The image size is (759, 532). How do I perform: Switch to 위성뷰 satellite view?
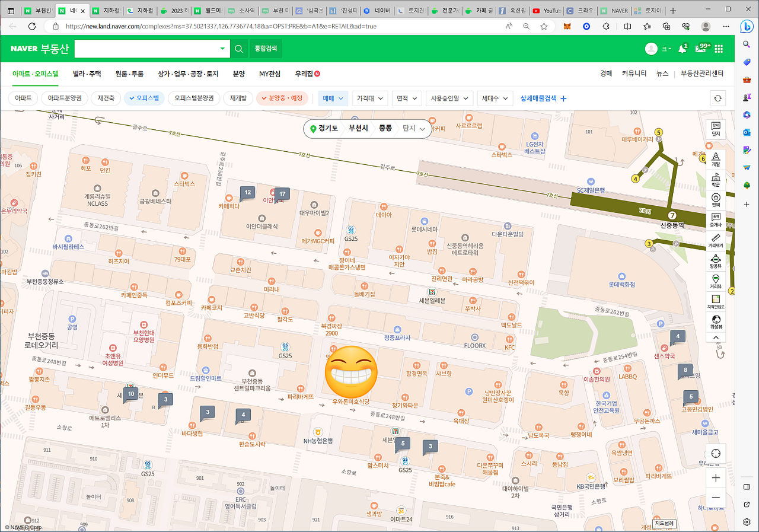(x=716, y=322)
